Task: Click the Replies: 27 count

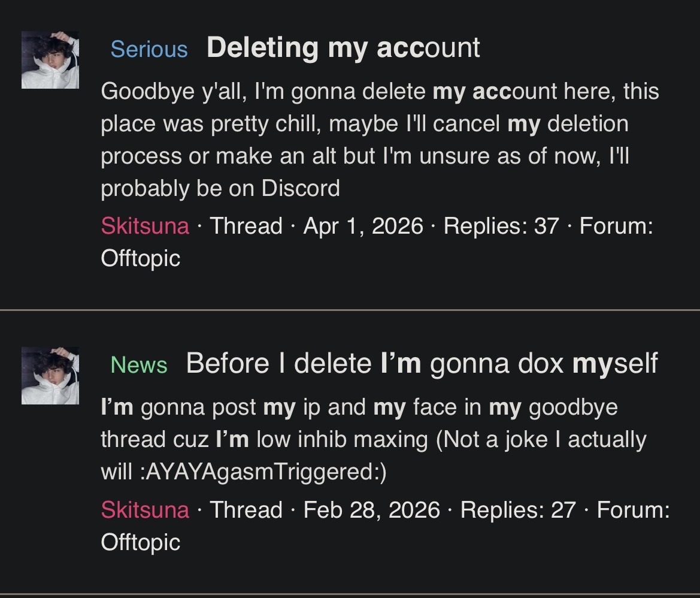Action: (518, 510)
